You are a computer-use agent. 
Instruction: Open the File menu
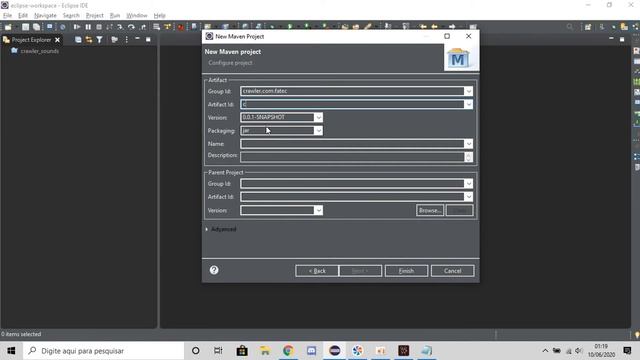[7, 16]
